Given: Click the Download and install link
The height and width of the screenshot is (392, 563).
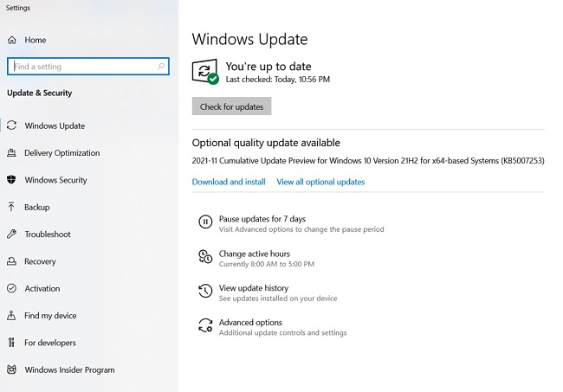Looking at the screenshot, I should [229, 182].
